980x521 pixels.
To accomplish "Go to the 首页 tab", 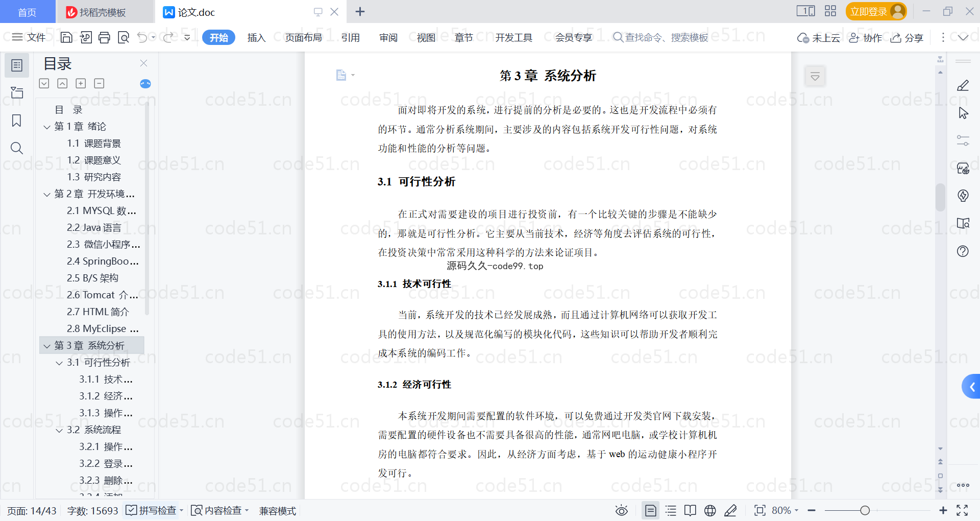I will [x=27, y=12].
